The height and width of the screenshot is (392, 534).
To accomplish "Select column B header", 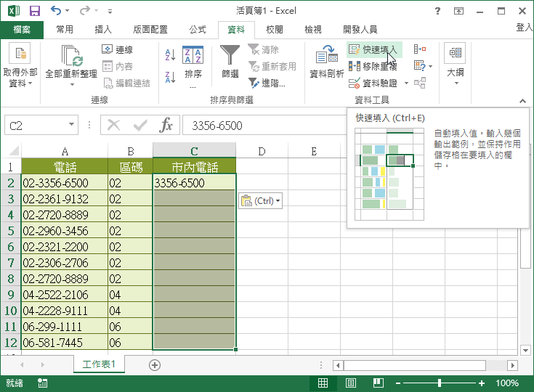I will point(131,151).
